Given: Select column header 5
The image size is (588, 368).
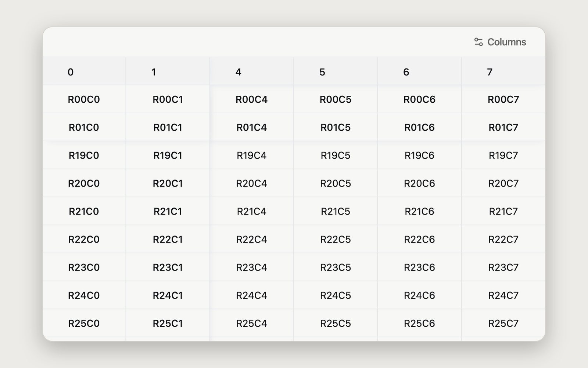Looking at the screenshot, I should pyautogui.click(x=336, y=71).
